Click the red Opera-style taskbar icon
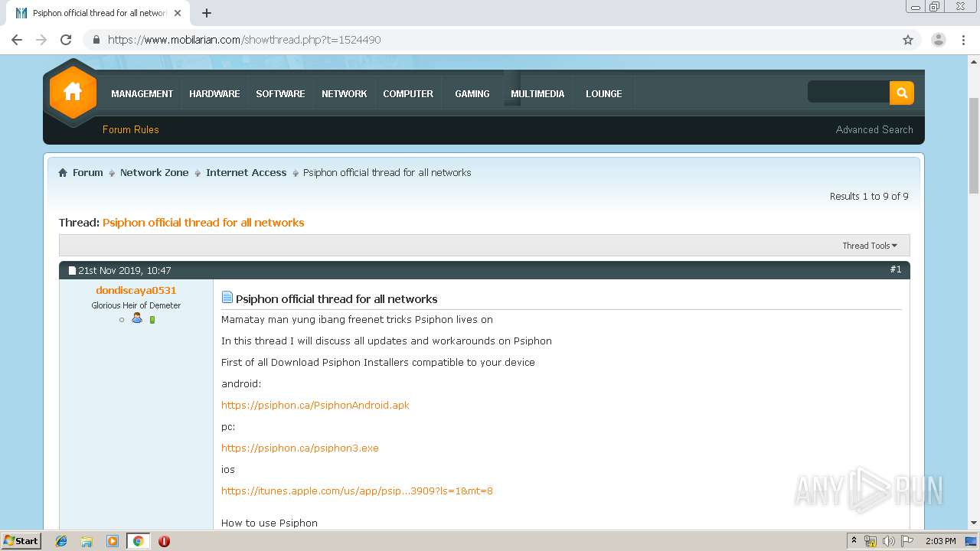The image size is (980, 551). point(164,541)
